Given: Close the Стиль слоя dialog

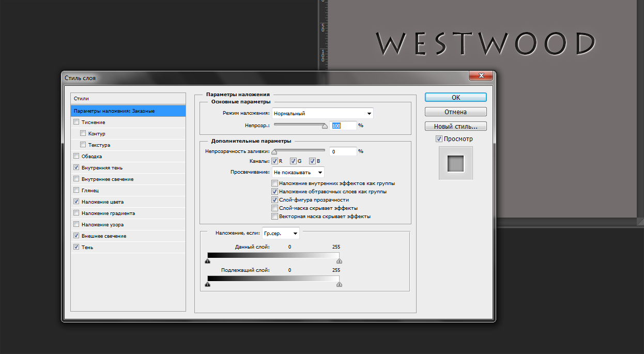Looking at the screenshot, I should (x=480, y=76).
